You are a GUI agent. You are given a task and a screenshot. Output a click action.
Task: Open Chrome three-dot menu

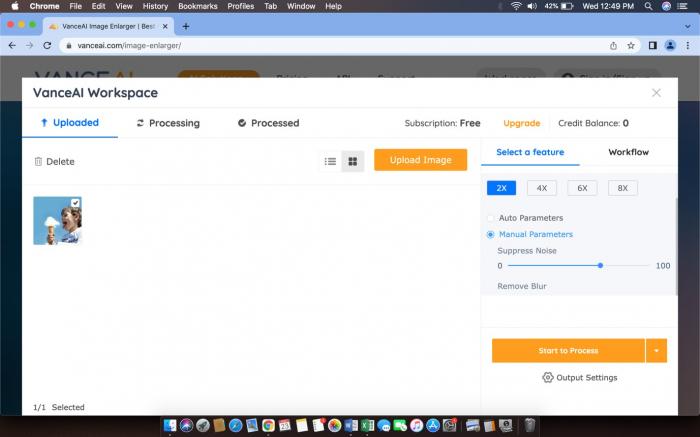click(688, 46)
